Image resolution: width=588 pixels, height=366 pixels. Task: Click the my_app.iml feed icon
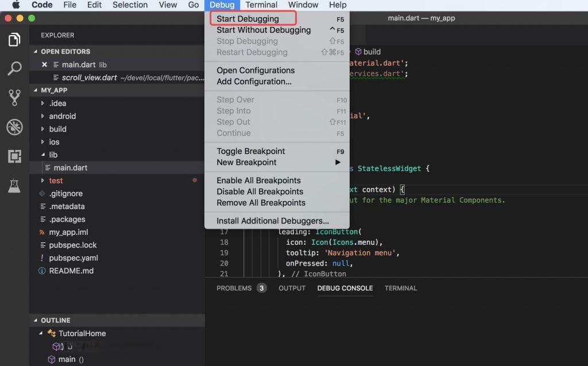pyautogui.click(x=42, y=232)
